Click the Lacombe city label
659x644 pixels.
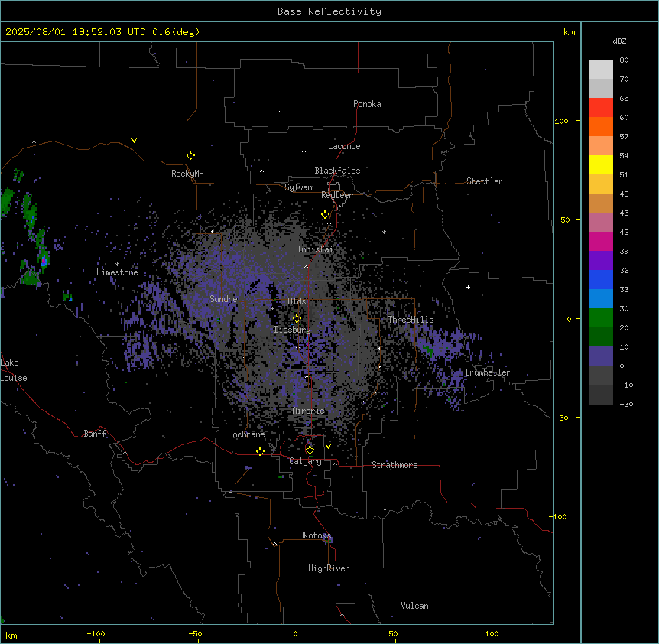pyautogui.click(x=344, y=146)
